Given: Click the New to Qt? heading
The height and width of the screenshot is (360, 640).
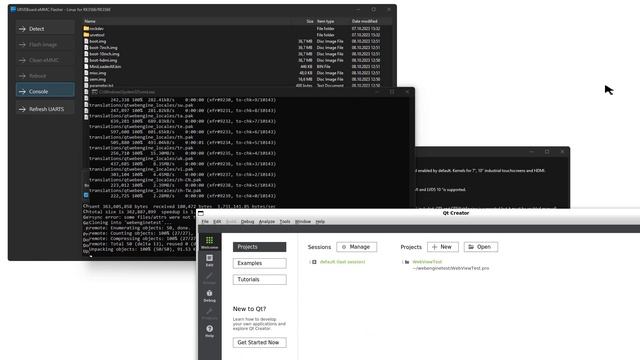Looking at the screenshot, I should pos(249,309).
